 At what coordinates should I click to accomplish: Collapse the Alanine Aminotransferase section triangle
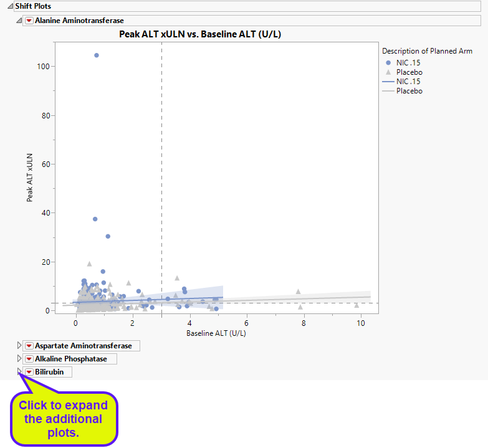click(x=19, y=21)
